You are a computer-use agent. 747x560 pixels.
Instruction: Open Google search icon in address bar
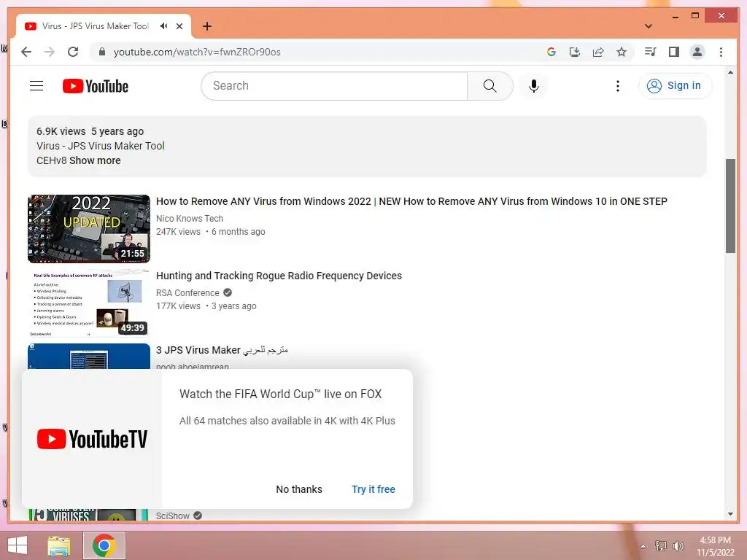[551, 52]
